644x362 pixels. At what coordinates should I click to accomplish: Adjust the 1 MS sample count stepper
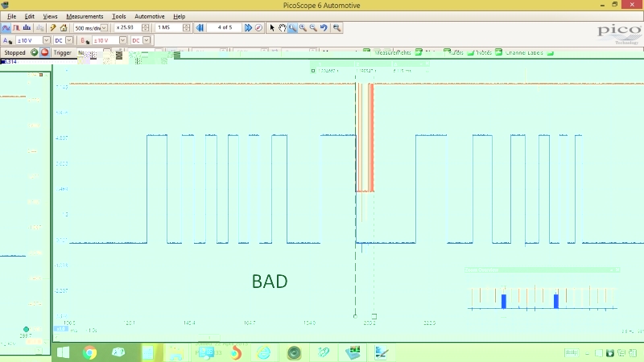[187, 27]
